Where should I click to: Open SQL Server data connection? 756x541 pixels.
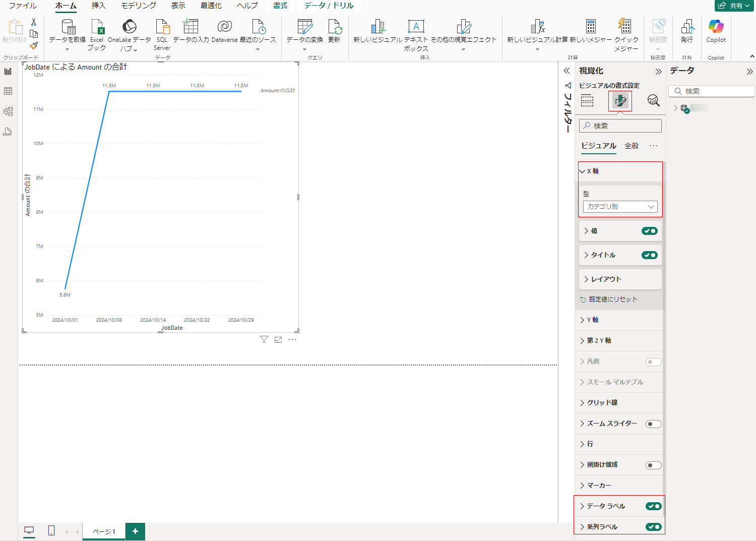point(162,28)
